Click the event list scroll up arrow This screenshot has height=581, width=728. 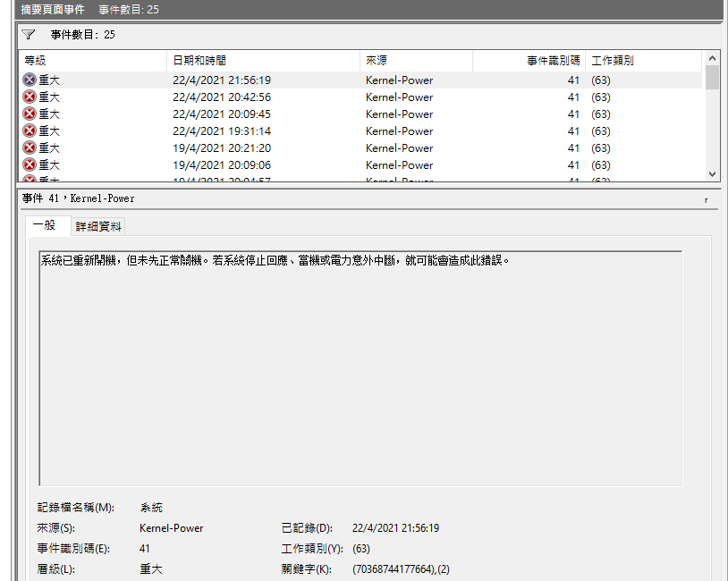712,58
